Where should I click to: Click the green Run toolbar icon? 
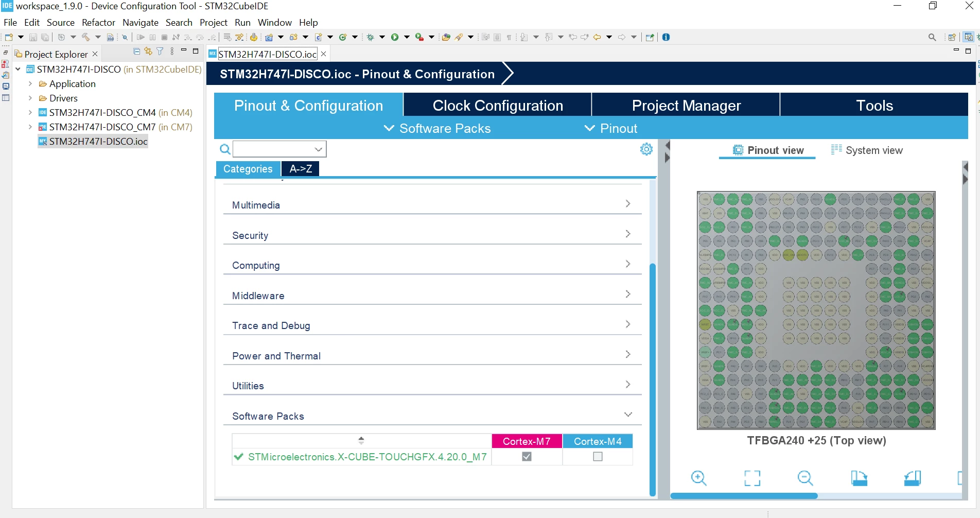pyautogui.click(x=395, y=37)
